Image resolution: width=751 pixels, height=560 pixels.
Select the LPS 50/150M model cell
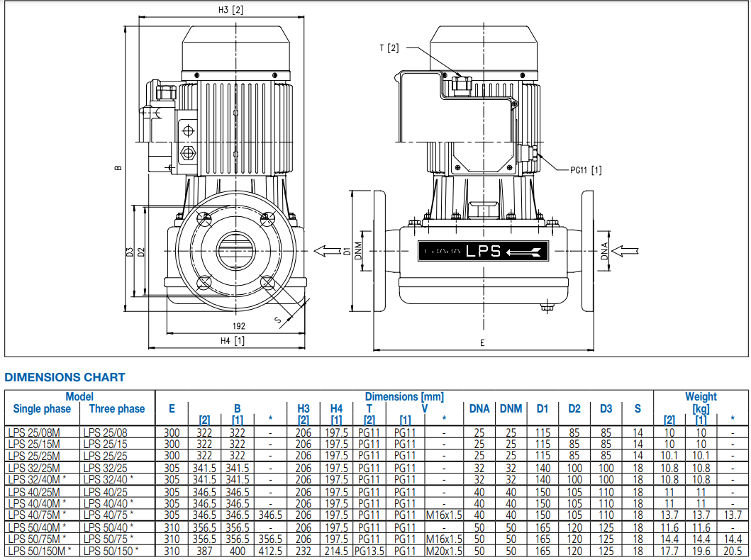click(x=39, y=551)
